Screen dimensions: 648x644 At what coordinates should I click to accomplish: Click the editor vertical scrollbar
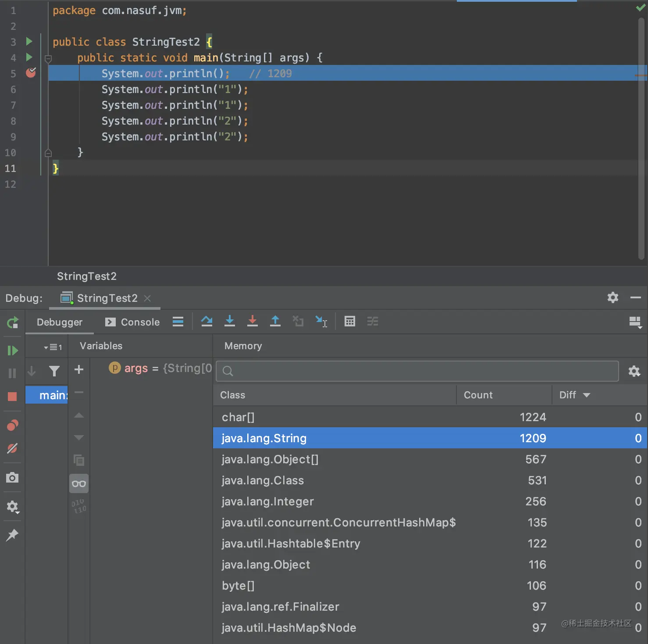tap(641, 138)
